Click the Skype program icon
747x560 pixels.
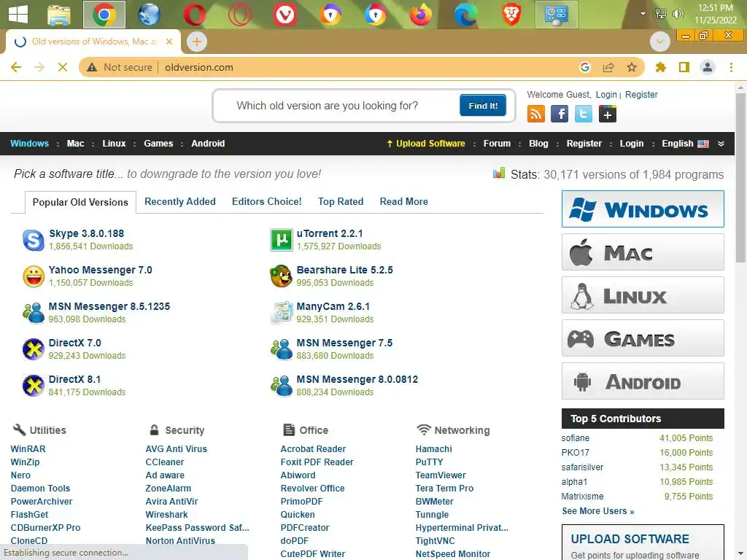click(x=34, y=239)
